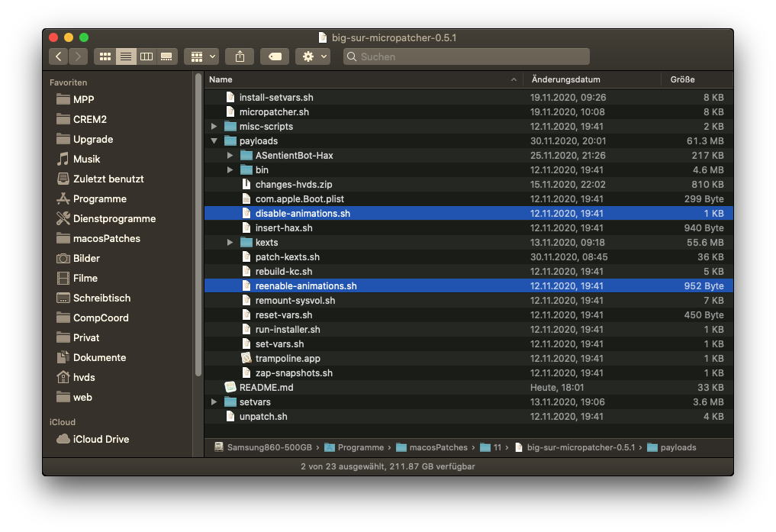The height and width of the screenshot is (532, 776).
Task: Select trampoline.app application icon
Action: (x=246, y=358)
